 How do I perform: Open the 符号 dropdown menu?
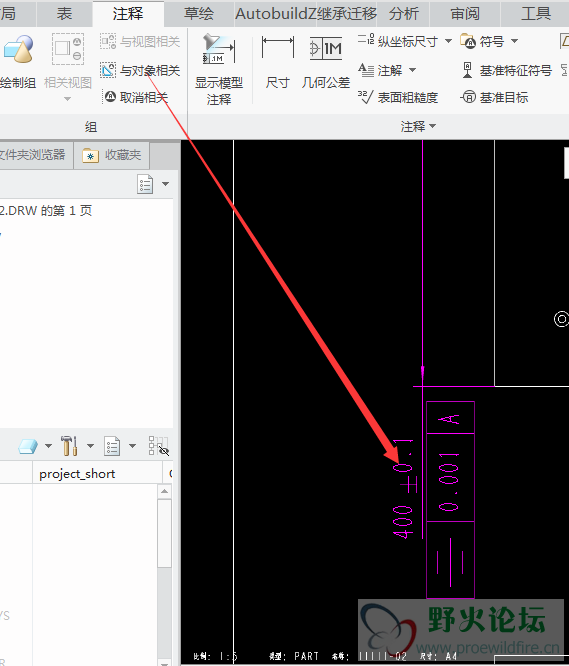[x=514, y=41]
